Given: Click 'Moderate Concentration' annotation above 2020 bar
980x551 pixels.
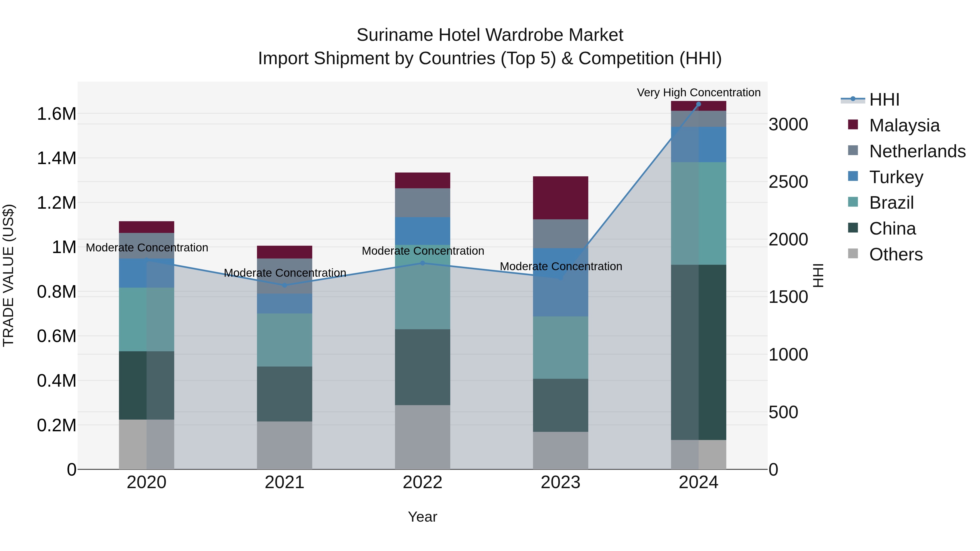Looking at the screenshot, I should [x=147, y=248].
